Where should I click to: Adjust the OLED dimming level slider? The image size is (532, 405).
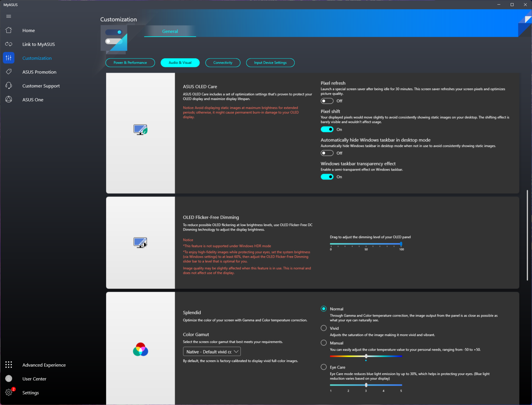coord(366,244)
